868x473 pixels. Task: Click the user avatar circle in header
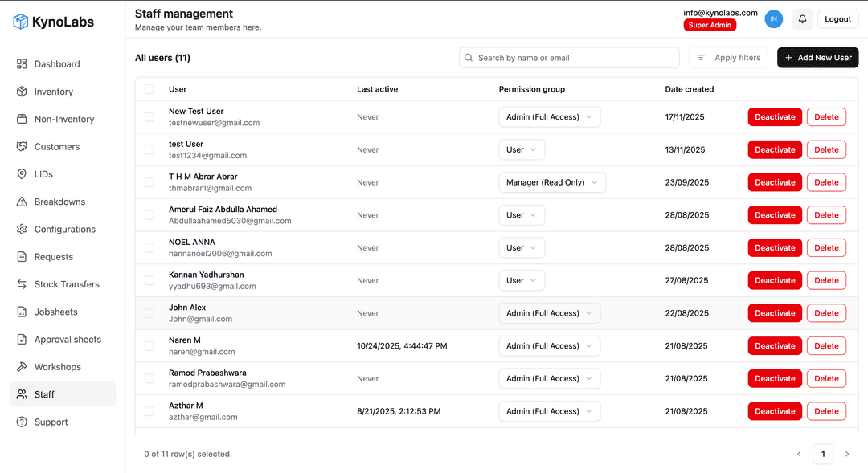pyautogui.click(x=773, y=19)
